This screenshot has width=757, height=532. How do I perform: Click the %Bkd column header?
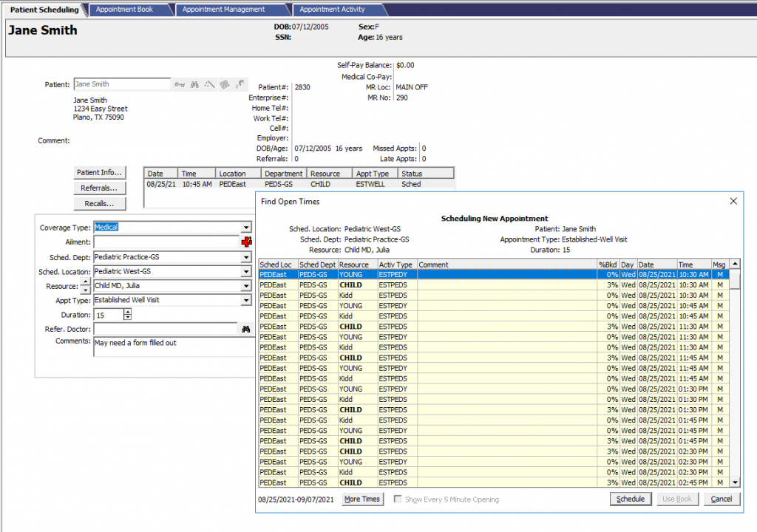pyautogui.click(x=608, y=265)
